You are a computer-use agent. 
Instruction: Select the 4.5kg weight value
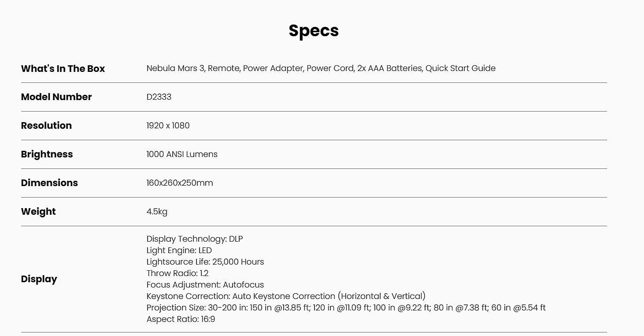[157, 212]
